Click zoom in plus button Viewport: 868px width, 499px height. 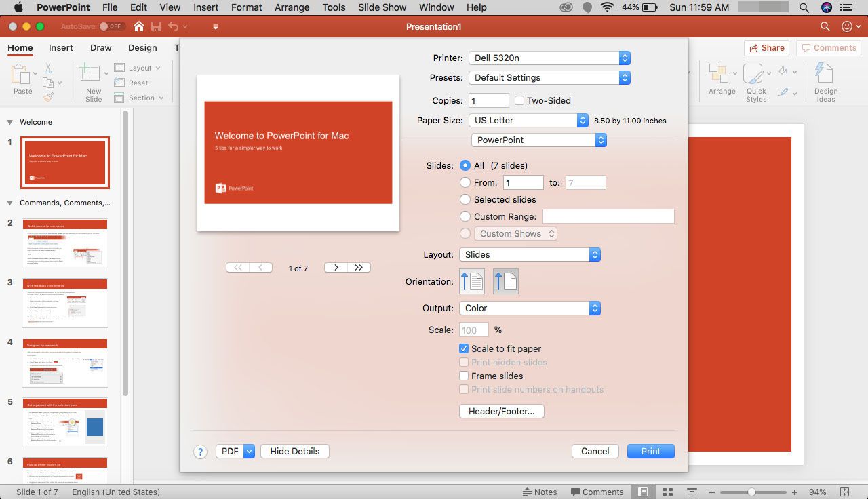tap(794, 492)
